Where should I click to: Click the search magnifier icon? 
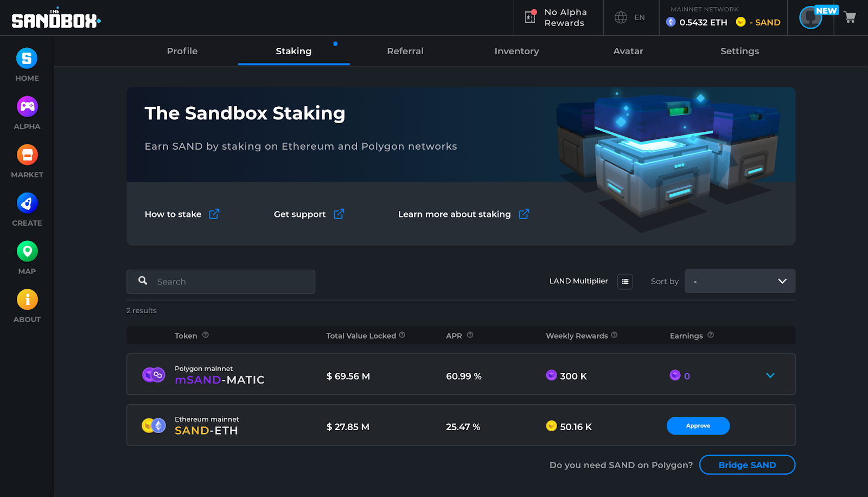[x=143, y=281]
